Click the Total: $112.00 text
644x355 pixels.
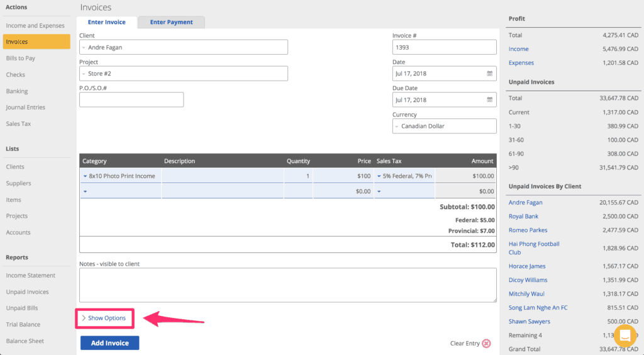coord(473,245)
